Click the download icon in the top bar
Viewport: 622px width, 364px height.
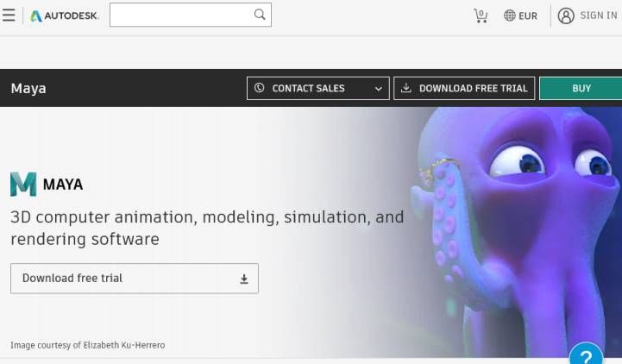[406, 88]
